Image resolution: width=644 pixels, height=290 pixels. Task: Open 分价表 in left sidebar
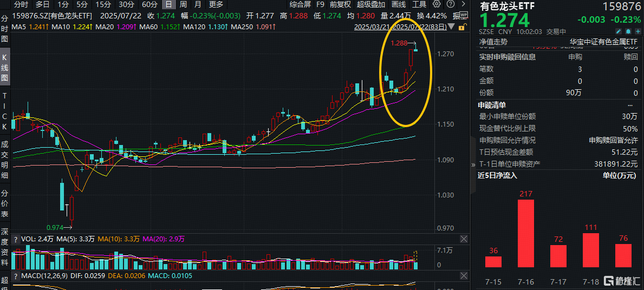5,204
